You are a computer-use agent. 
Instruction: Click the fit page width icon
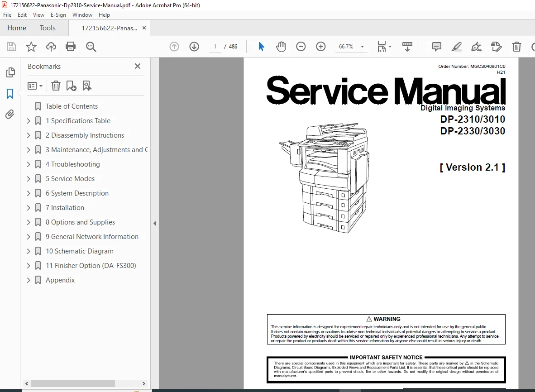point(382,47)
